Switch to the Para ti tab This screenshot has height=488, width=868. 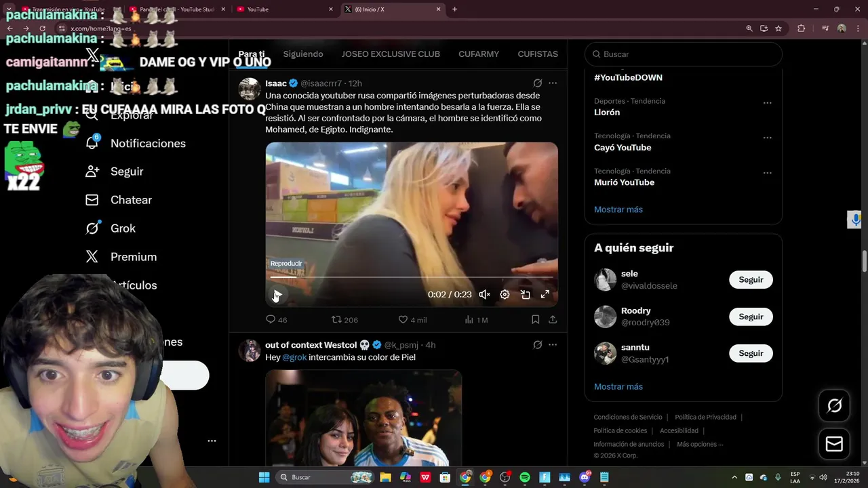(x=252, y=54)
